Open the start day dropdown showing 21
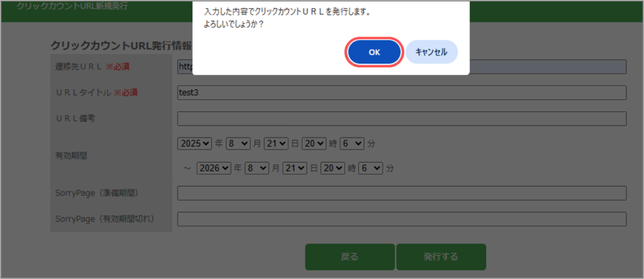The height and width of the screenshot is (279, 644). tap(276, 143)
